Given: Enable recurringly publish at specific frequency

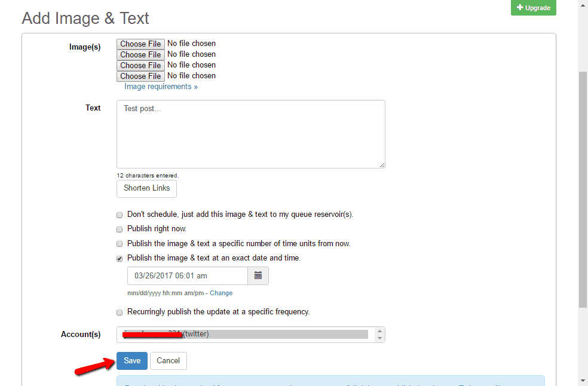Looking at the screenshot, I should point(120,312).
